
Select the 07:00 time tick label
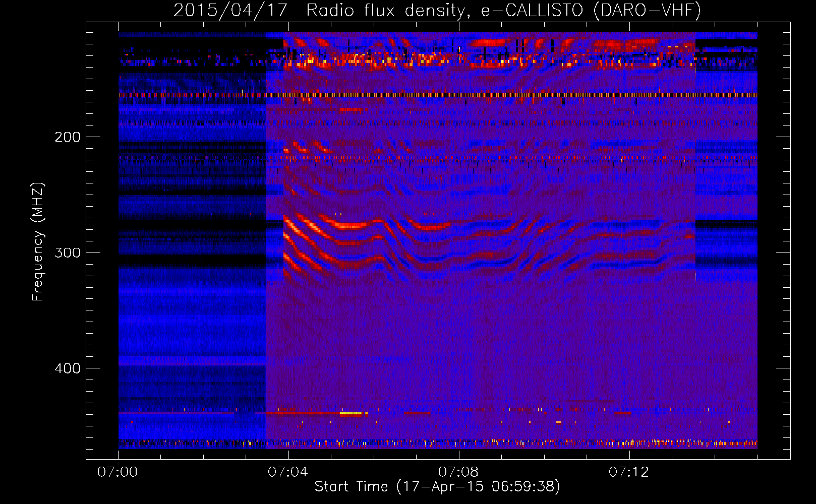point(118,472)
